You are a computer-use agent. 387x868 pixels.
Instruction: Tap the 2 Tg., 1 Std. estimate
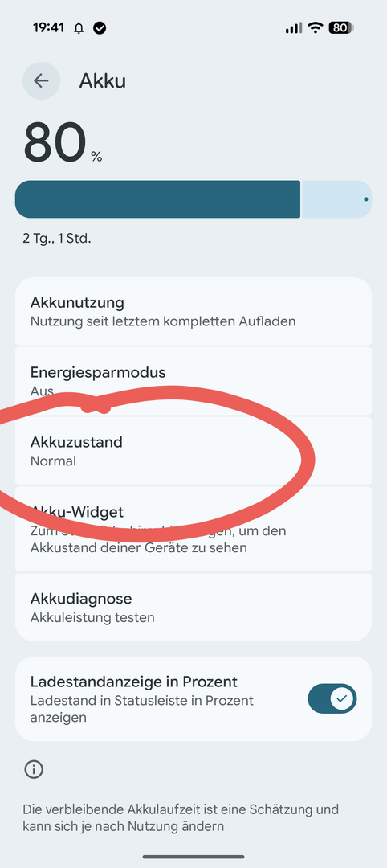pos(57,239)
